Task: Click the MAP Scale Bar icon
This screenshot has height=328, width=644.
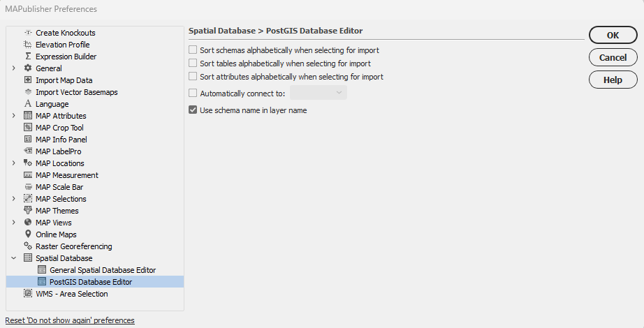Action: [28, 187]
